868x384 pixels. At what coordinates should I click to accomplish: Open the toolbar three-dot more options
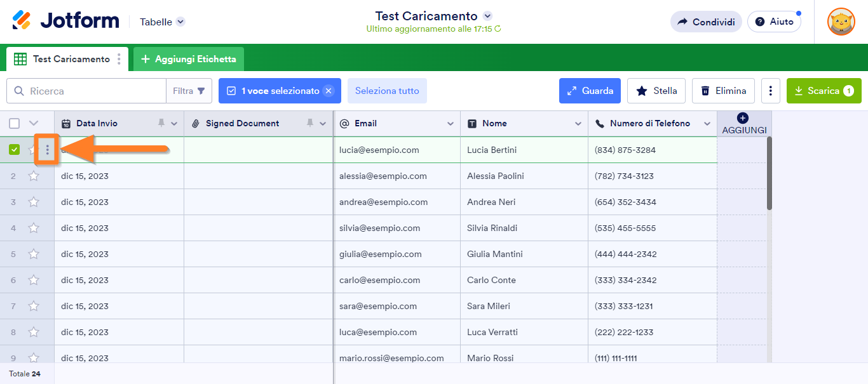(770, 91)
